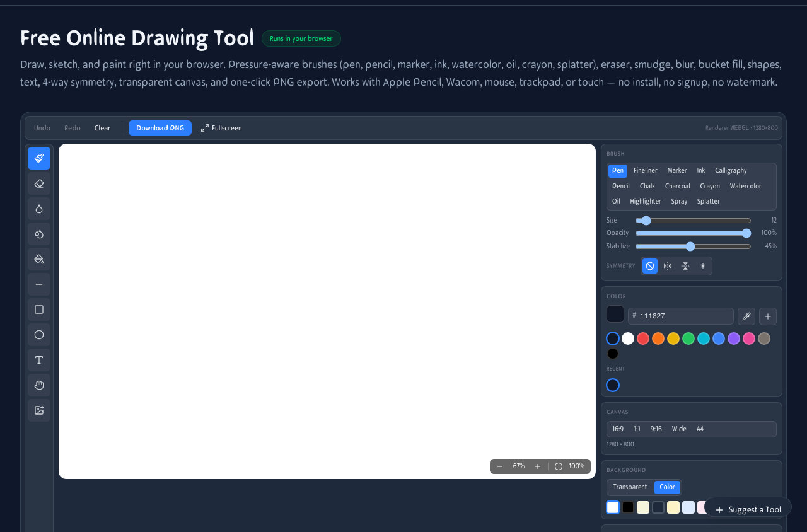The image size is (807, 532).
Task: Set canvas to Wide preset
Action: pyautogui.click(x=679, y=429)
